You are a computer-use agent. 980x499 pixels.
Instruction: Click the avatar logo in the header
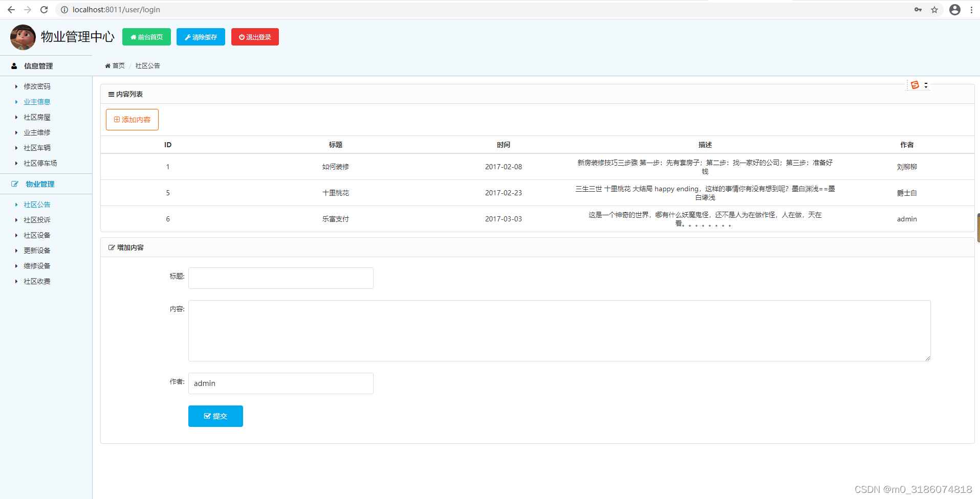(x=23, y=37)
